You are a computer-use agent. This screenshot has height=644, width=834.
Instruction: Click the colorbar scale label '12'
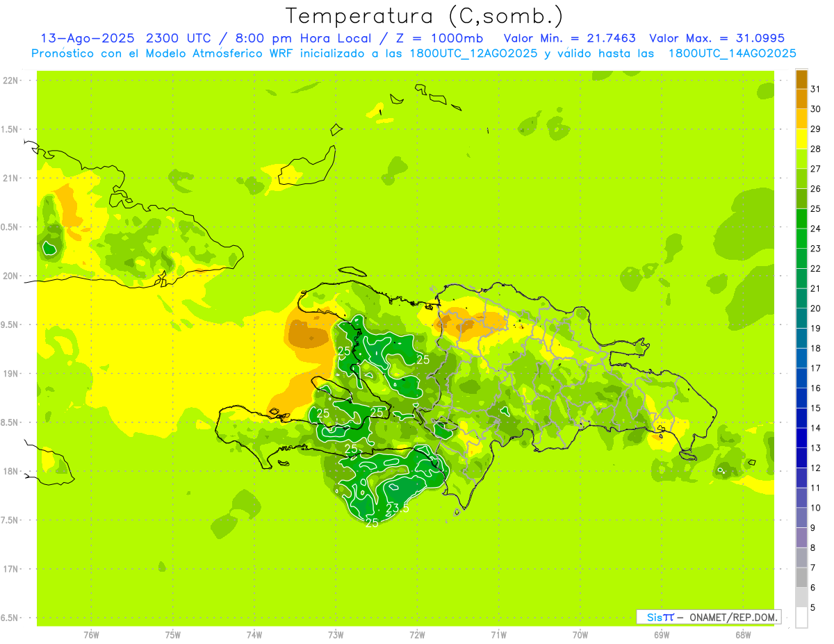[x=816, y=468]
